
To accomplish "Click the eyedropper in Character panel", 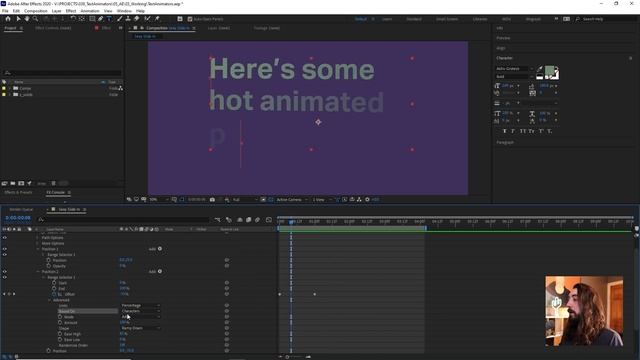I will click(540, 69).
